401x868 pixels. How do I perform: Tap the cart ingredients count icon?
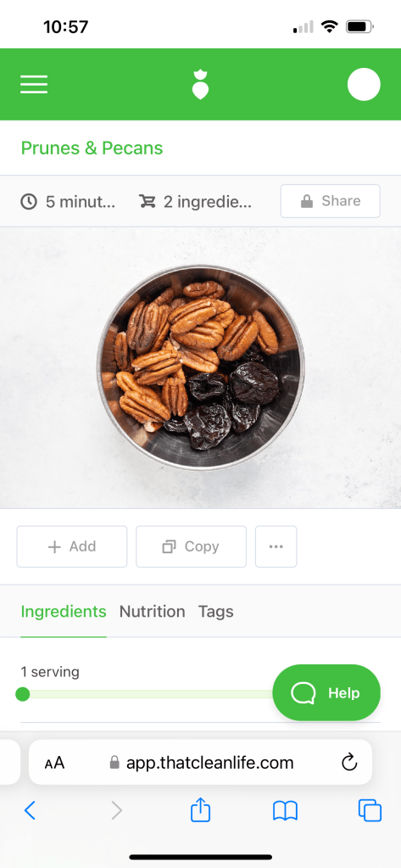148,201
